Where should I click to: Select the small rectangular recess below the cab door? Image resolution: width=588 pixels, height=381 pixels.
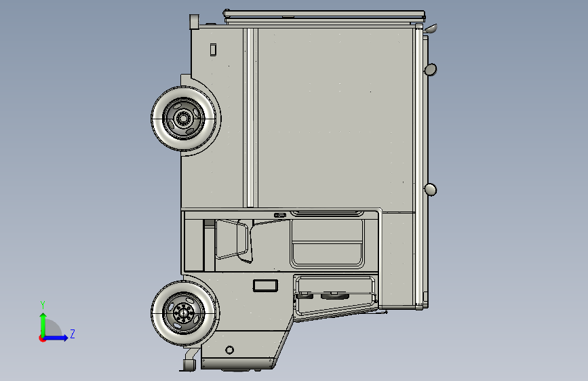pos(265,285)
